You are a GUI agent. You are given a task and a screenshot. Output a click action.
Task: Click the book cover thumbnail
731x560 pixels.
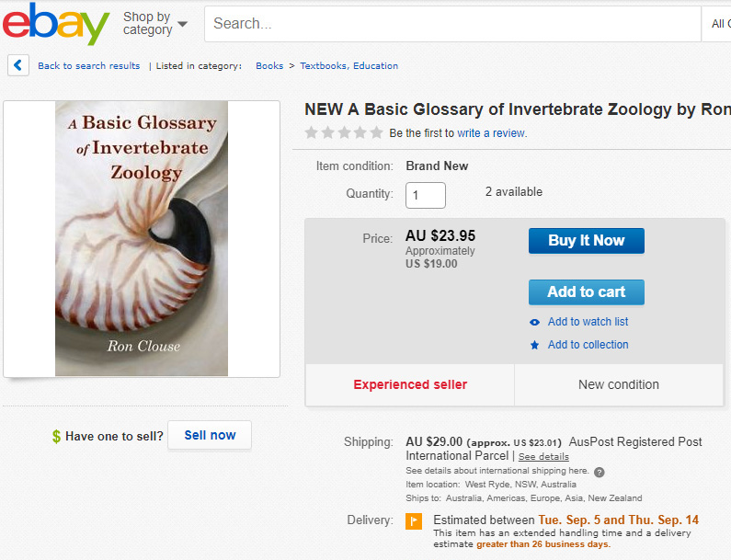pos(142,238)
